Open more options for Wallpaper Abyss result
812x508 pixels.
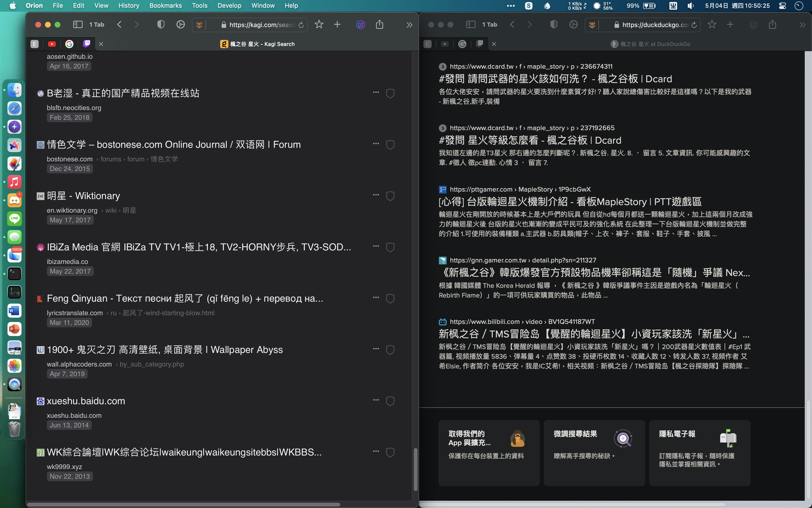[x=376, y=349]
